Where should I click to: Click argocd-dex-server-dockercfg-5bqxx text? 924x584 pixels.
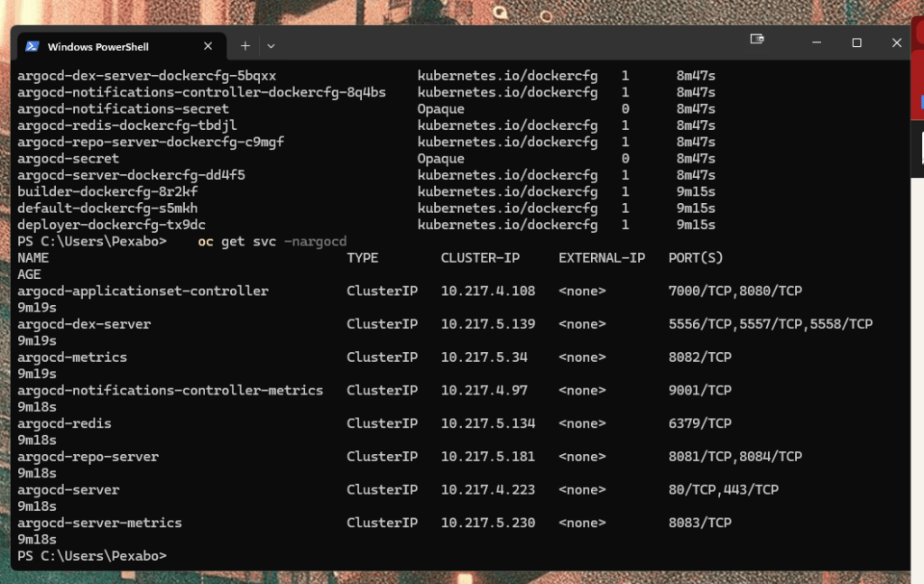click(x=147, y=76)
